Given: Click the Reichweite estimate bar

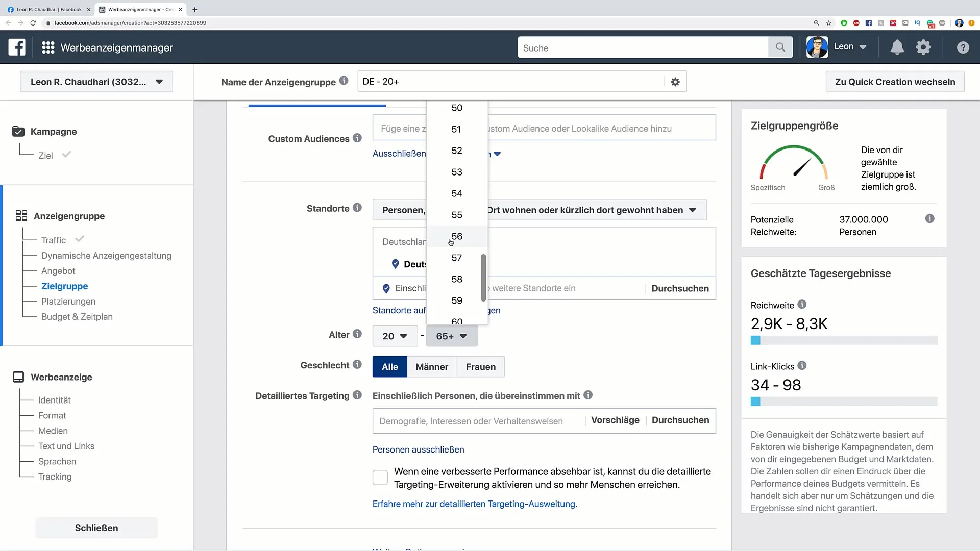Looking at the screenshot, I should click(x=844, y=340).
